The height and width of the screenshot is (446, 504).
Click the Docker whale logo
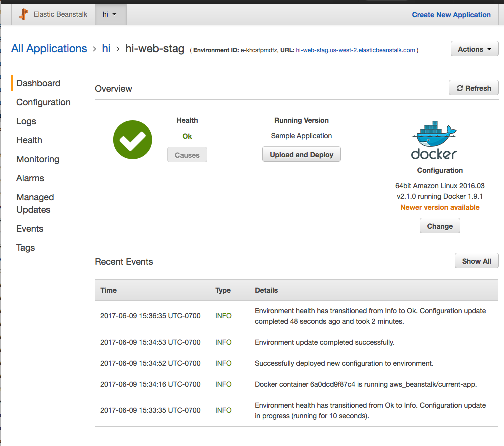434,140
